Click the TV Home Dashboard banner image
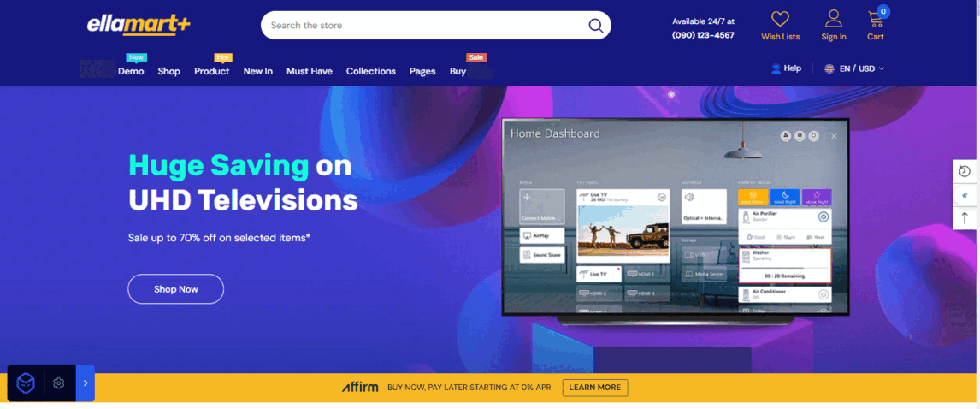 pos(676,221)
